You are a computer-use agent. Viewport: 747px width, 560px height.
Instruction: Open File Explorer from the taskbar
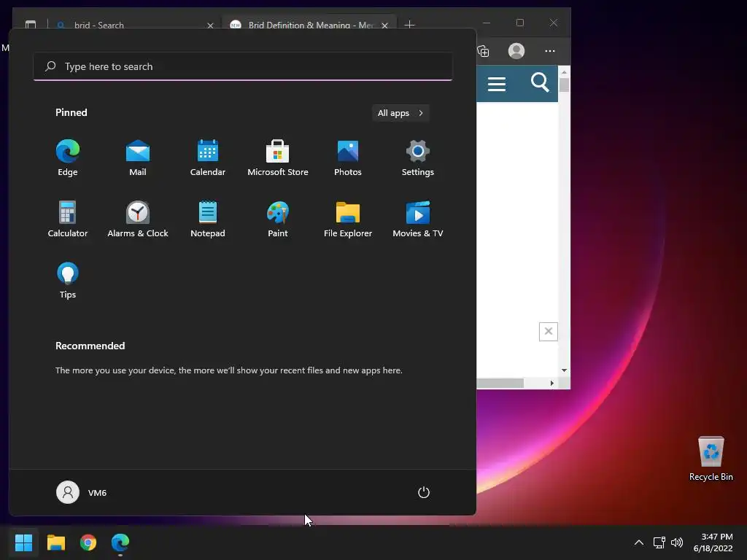56,542
